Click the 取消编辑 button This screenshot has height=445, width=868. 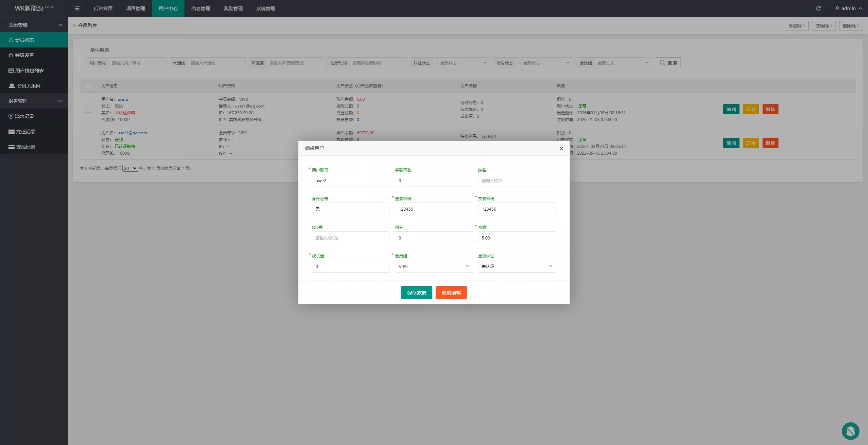click(451, 293)
